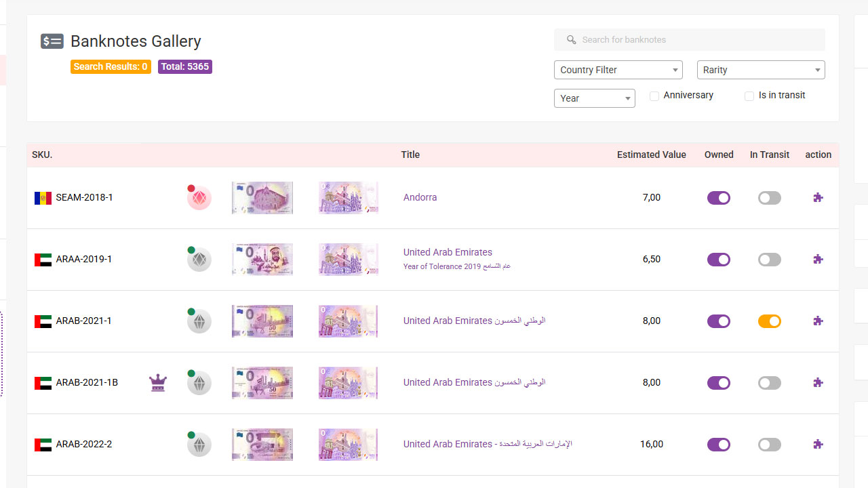Click the Title column header

coord(410,155)
